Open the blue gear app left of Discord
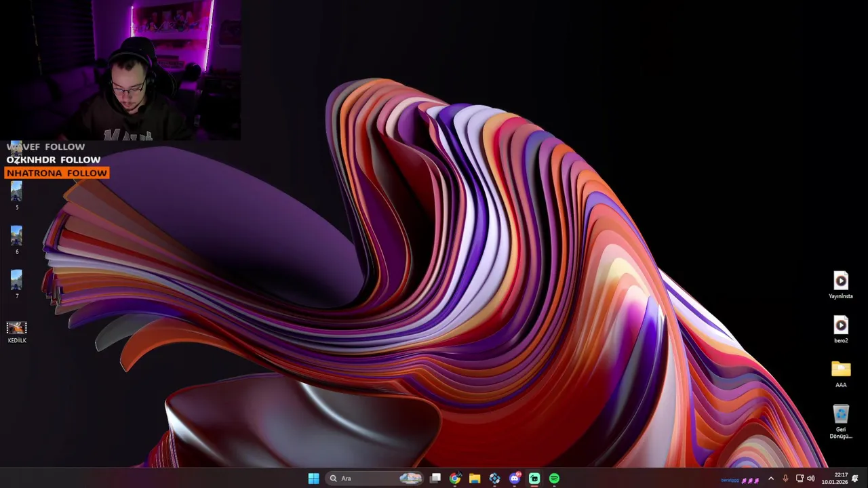Viewport: 868px width, 488px height. coord(494,479)
